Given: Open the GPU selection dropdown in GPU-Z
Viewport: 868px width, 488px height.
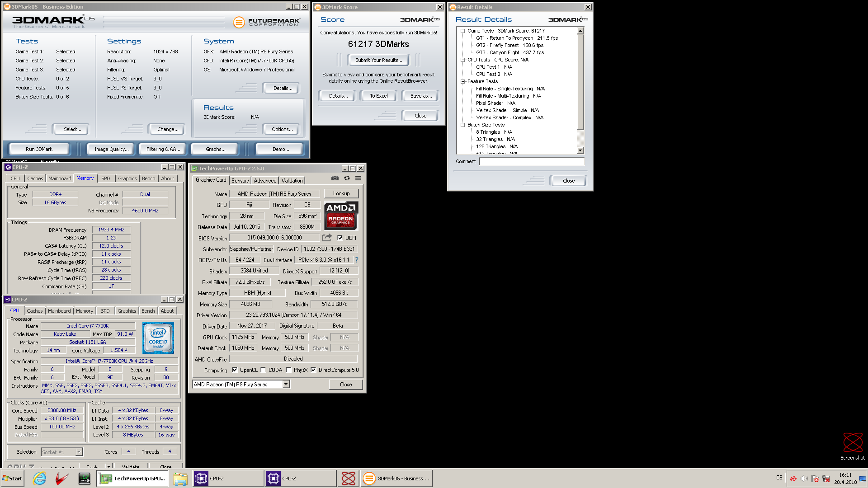Looking at the screenshot, I should point(286,385).
